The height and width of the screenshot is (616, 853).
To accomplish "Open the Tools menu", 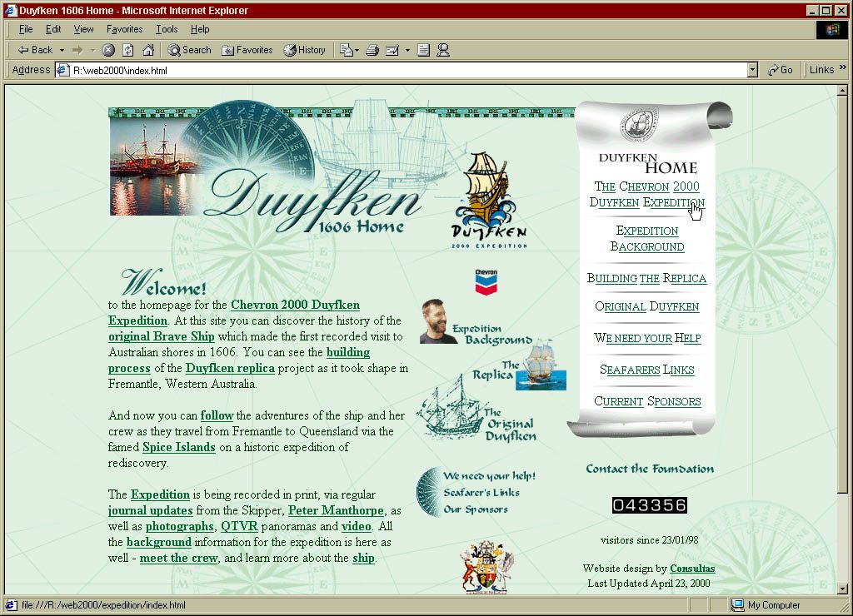I will pyautogui.click(x=167, y=29).
